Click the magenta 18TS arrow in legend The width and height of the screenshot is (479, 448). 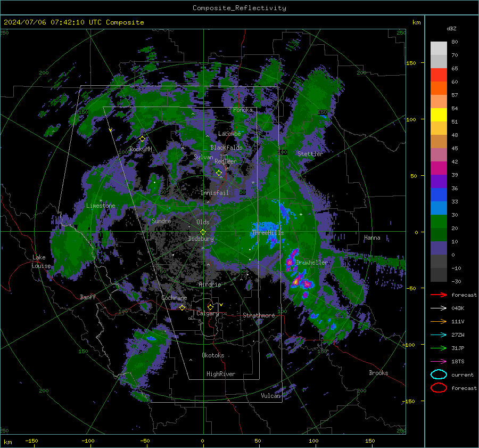pos(439,361)
